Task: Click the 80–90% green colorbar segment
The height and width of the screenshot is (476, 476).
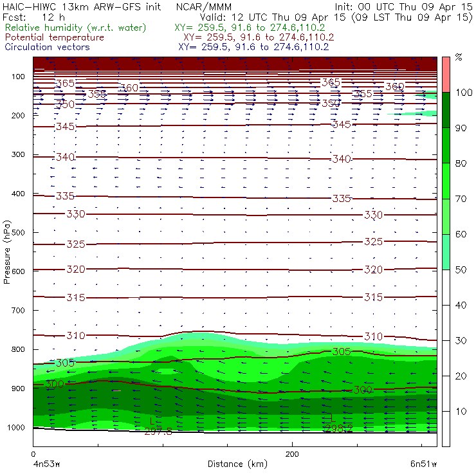Action: [x=446, y=145]
